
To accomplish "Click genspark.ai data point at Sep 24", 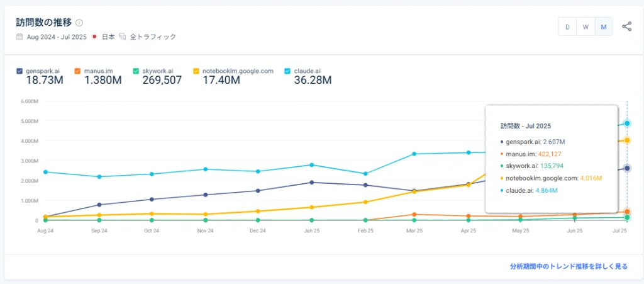I will tap(99, 205).
